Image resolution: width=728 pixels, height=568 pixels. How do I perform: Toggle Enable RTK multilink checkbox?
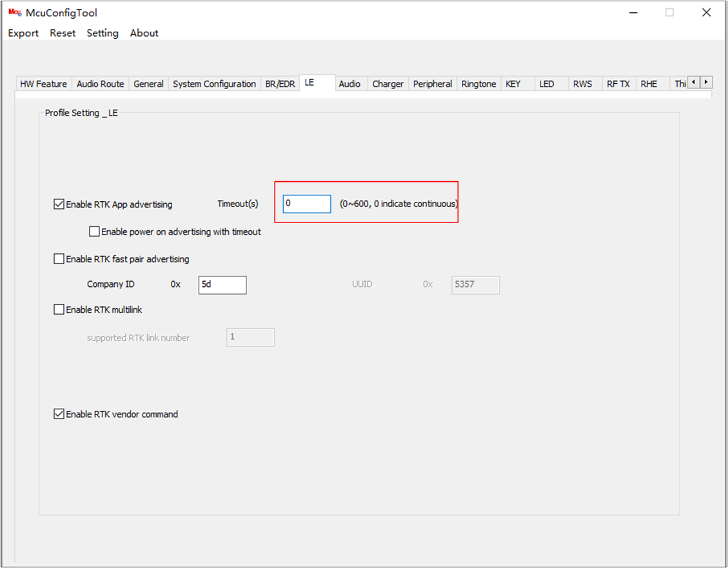click(x=59, y=309)
